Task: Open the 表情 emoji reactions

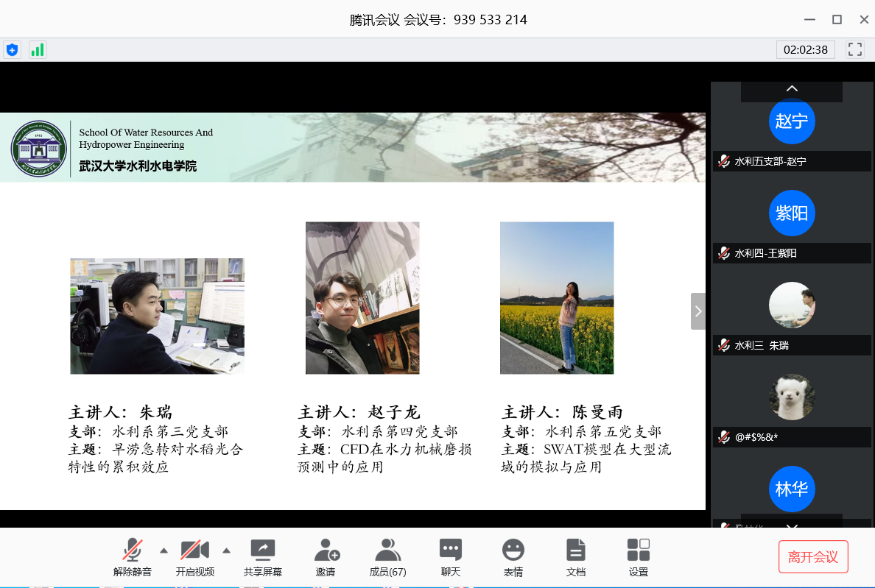Action: 513,556
